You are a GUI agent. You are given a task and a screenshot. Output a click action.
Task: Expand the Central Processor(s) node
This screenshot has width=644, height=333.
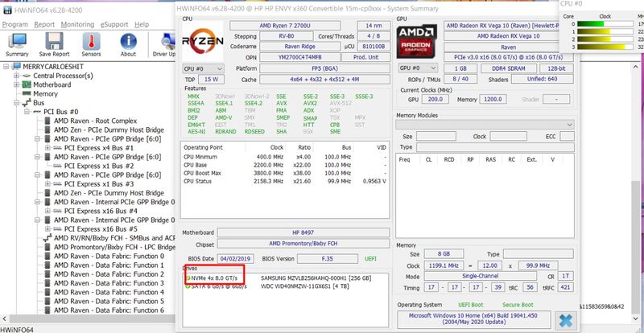16,76
